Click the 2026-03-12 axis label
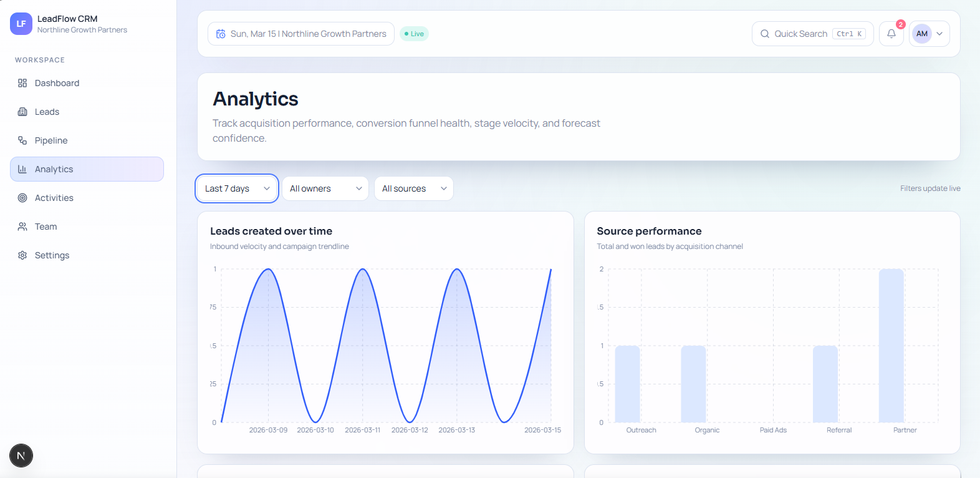This screenshot has height=478, width=980. [x=410, y=430]
